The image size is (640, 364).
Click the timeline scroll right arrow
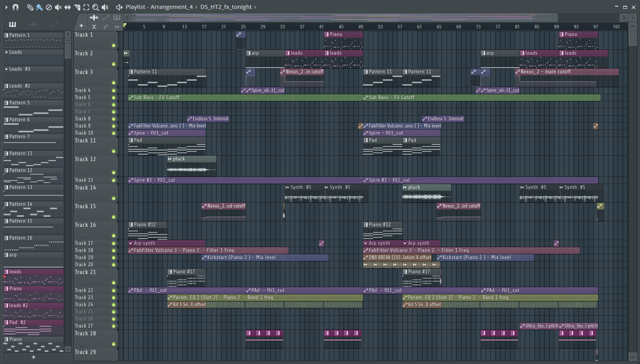click(624, 18)
